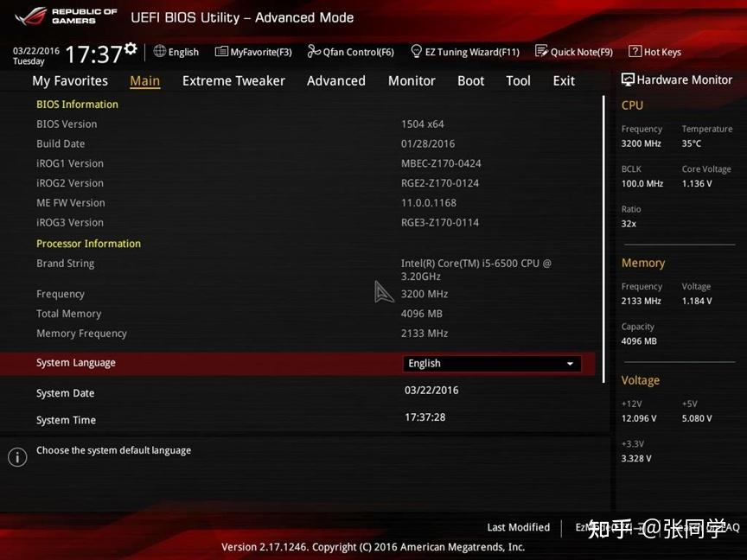Screen dimensions: 747x560
Task: Open MyFavorite with the F3 icon
Action: coord(253,52)
